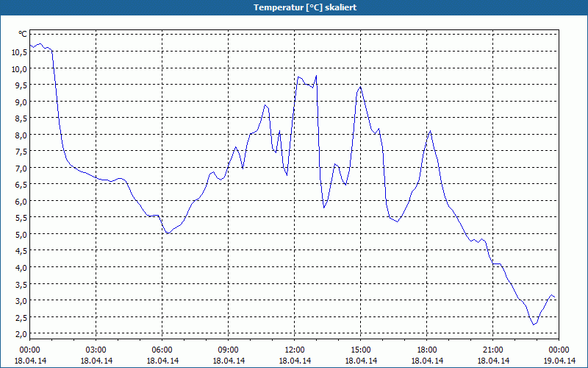Click the chart title 'Temperatur [°C] skaliert'
Screen dimensions: 588x368
click(x=305, y=7)
